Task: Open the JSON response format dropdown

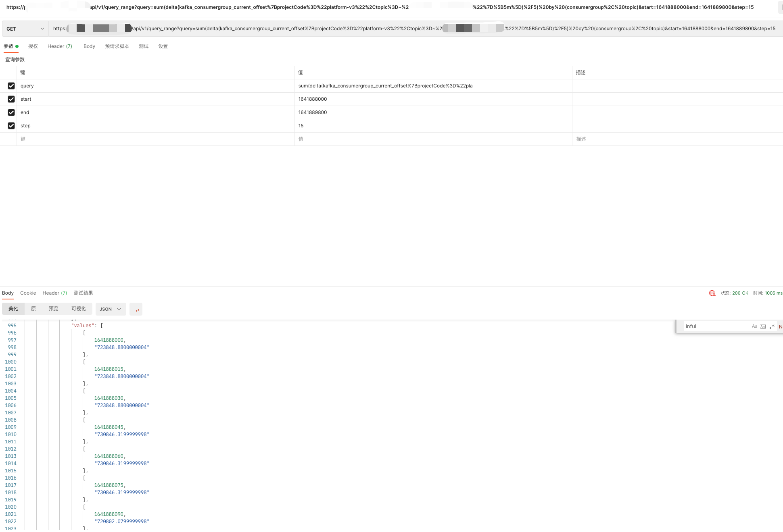Action: [x=110, y=309]
